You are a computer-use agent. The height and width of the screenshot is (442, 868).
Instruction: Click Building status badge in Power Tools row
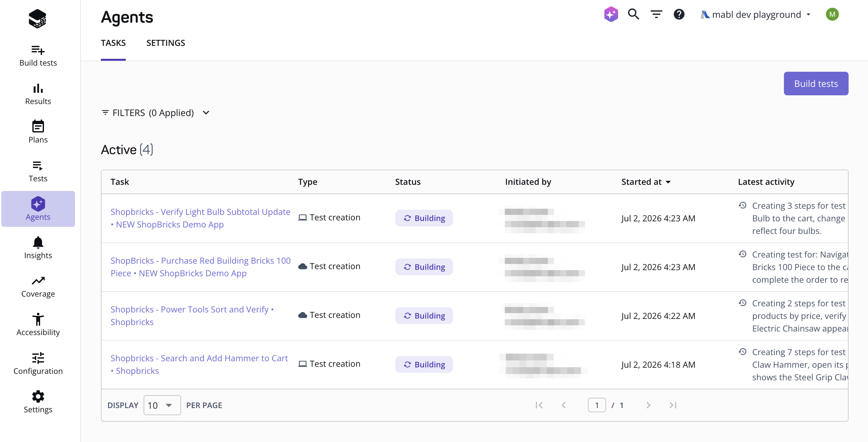424,316
